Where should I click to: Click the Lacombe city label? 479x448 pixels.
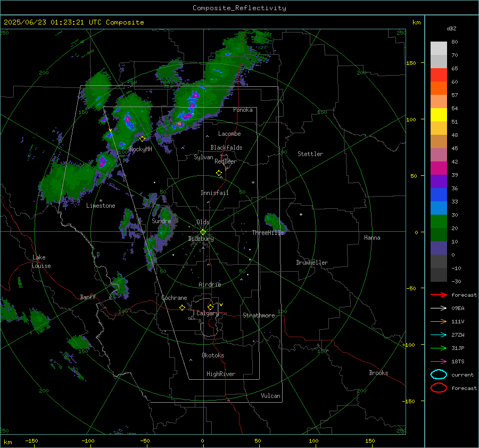229,134
